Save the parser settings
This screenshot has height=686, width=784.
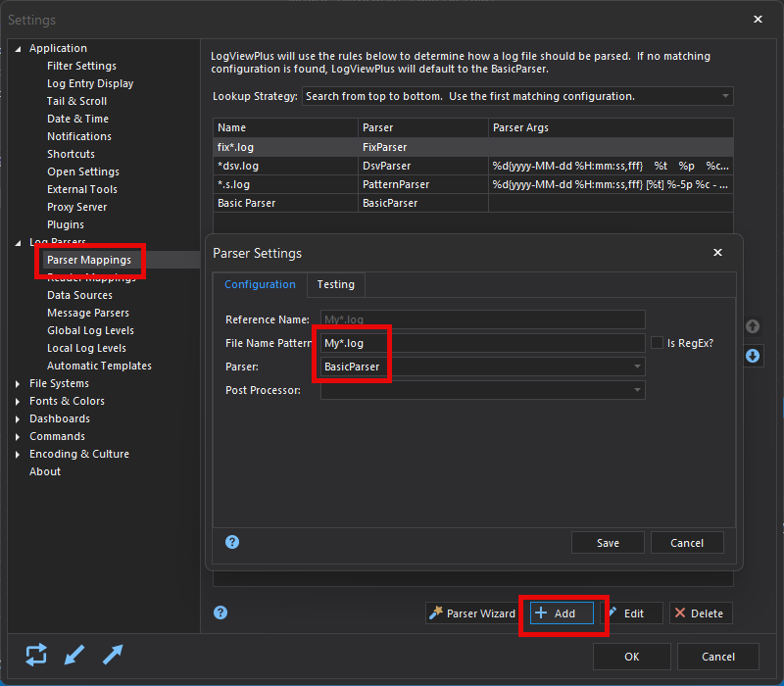tap(608, 543)
